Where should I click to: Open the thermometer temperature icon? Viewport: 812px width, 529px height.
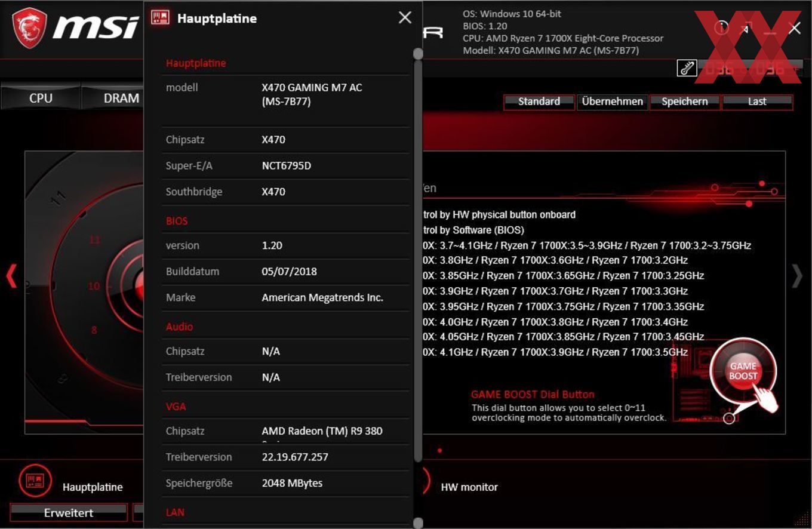tap(687, 68)
